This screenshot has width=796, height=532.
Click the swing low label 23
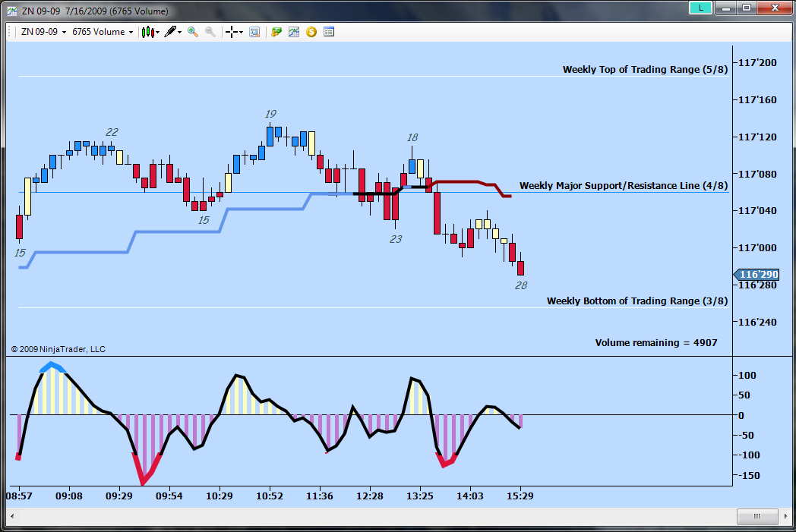tap(396, 239)
